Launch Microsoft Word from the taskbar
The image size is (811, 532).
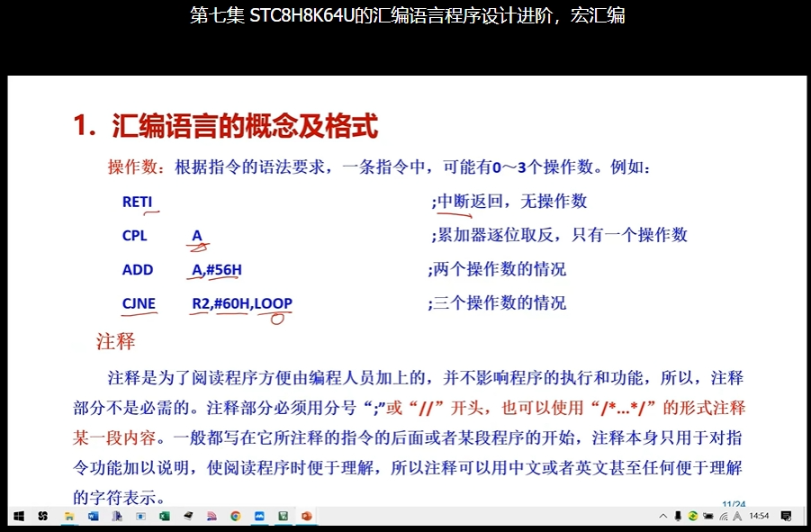(x=93, y=516)
